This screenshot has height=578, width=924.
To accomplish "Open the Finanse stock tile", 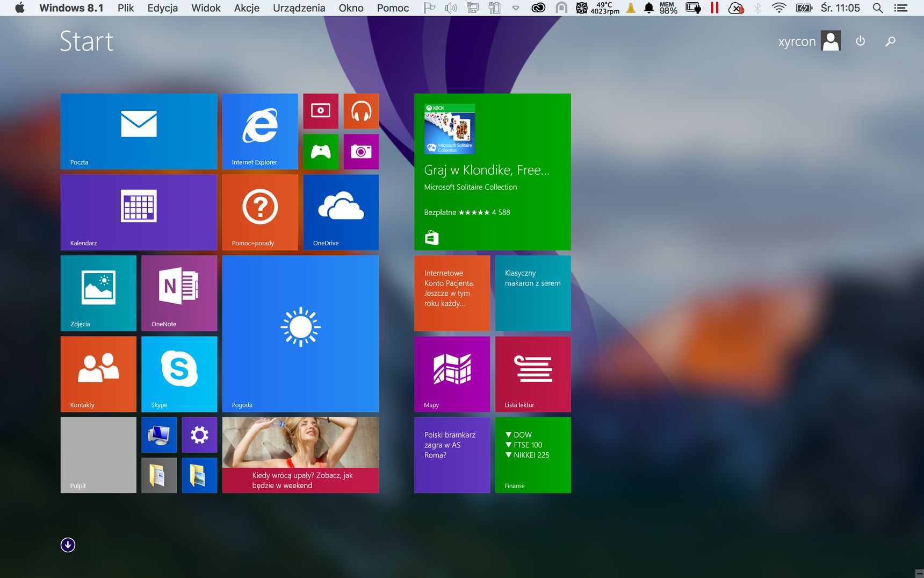I will pyautogui.click(x=533, y=455).
